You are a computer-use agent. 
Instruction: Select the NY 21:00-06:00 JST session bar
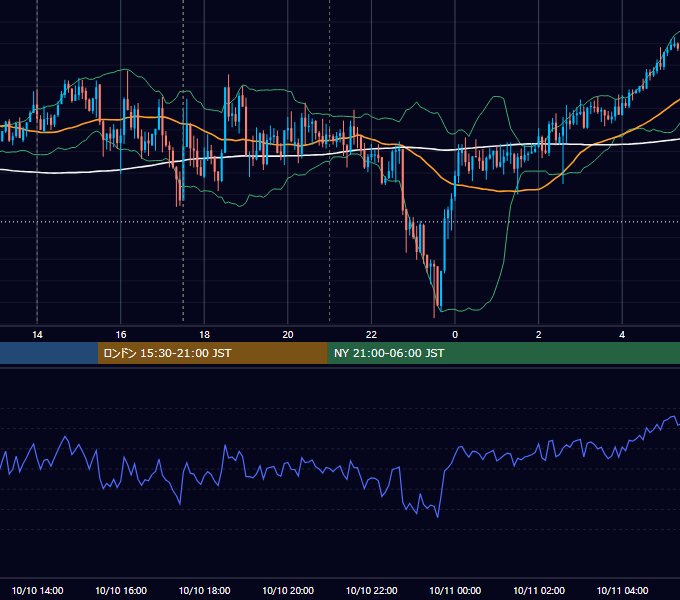[503, 353]
